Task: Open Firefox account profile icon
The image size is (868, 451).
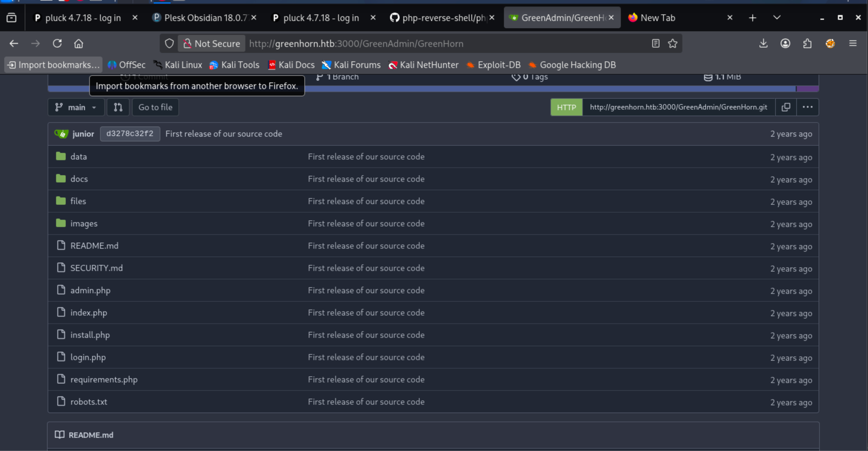Action: pos(785,43)
